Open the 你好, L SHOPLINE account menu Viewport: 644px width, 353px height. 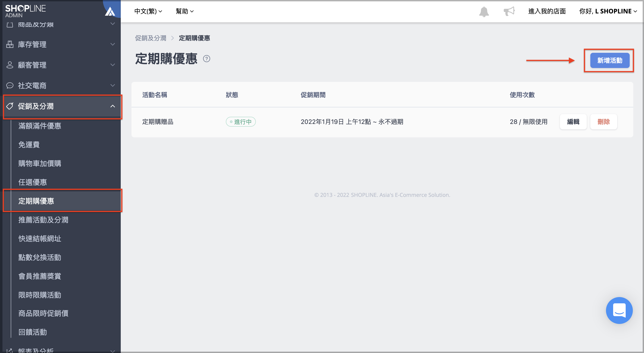[x=608, y=11]
